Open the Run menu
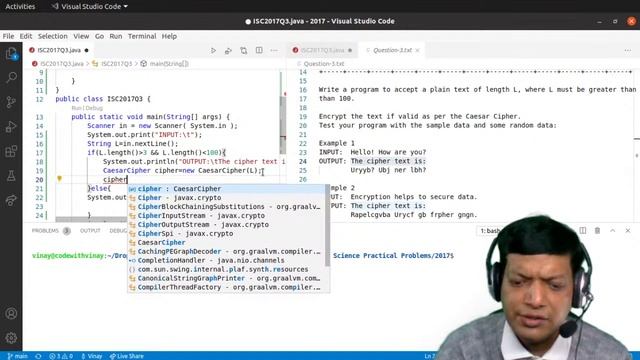The width and height of the screenshot is (640, 360). (x=116, y=36)
